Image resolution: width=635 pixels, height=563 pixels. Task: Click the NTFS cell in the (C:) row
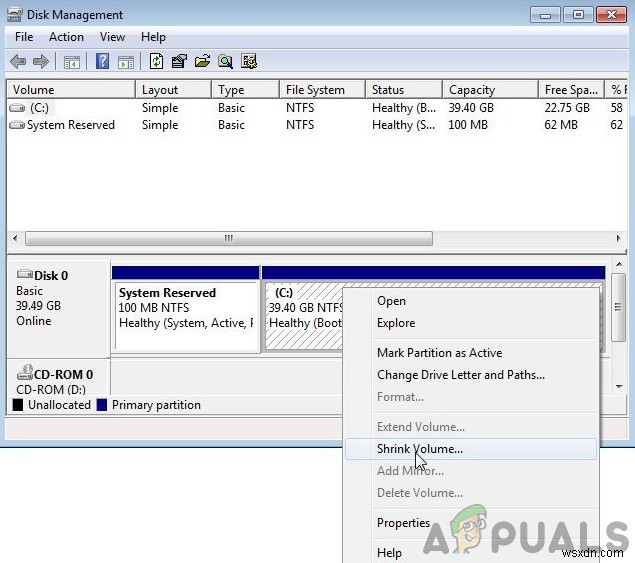300,108
